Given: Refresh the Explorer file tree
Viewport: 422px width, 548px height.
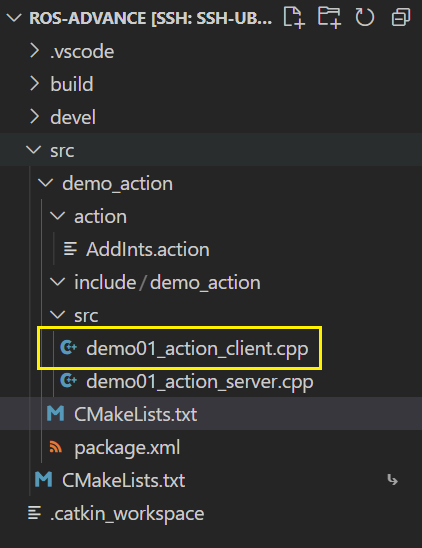Looking at the screenshot, I should (364, 17).
